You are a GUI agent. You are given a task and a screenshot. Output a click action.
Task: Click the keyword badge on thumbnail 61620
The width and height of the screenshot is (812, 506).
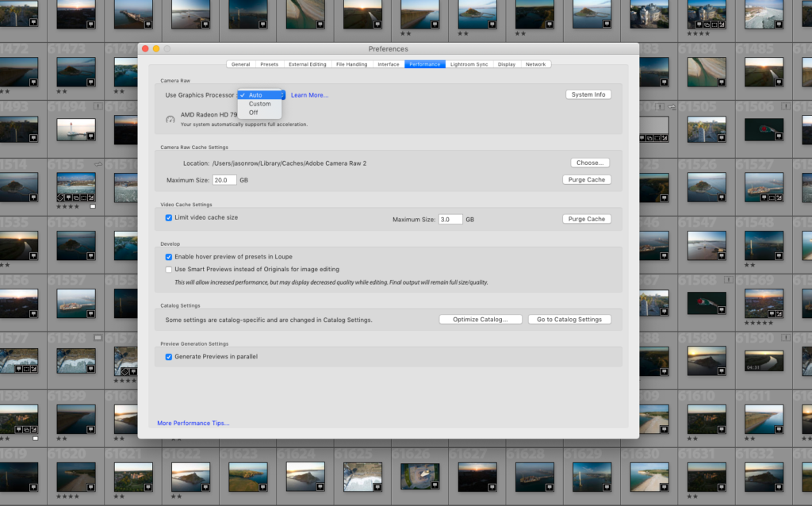click(x=90, y=487)
